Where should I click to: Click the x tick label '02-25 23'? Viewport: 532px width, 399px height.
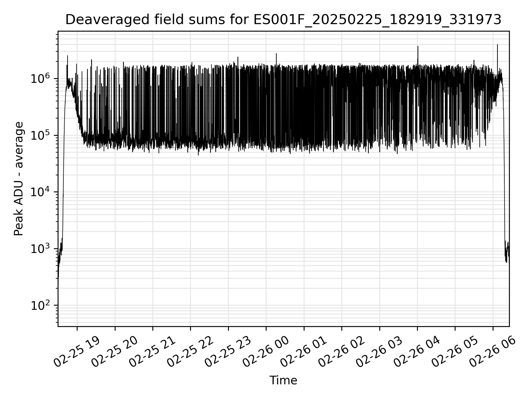(x=228, y=352)
